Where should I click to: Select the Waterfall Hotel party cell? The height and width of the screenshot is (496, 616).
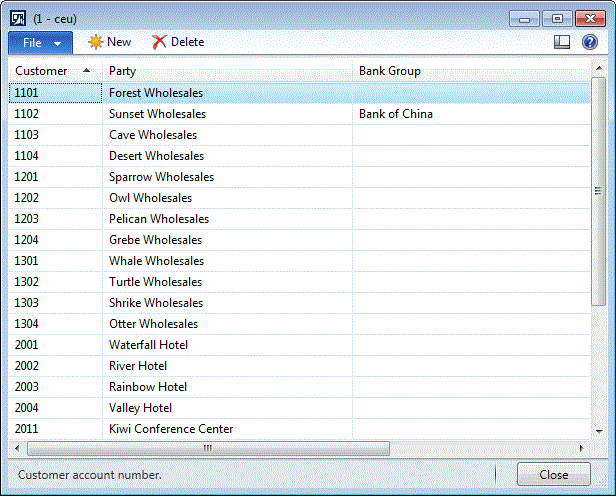[148, 345]
